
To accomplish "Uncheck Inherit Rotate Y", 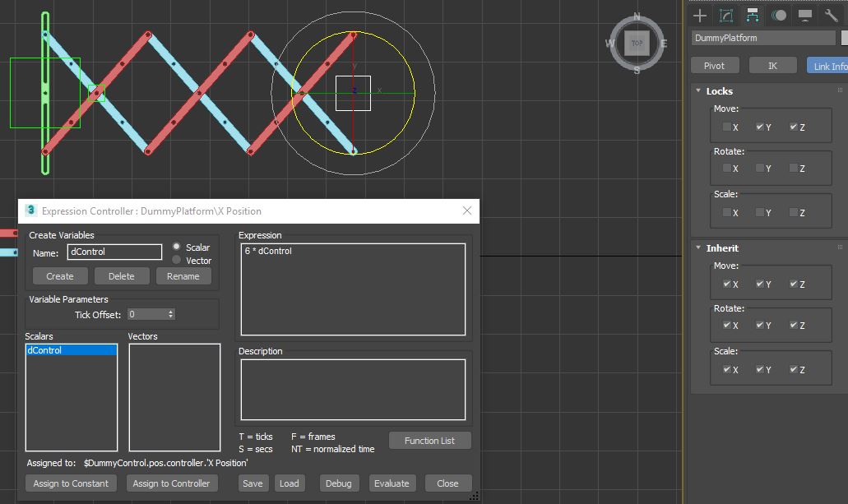I will point(760,325).
